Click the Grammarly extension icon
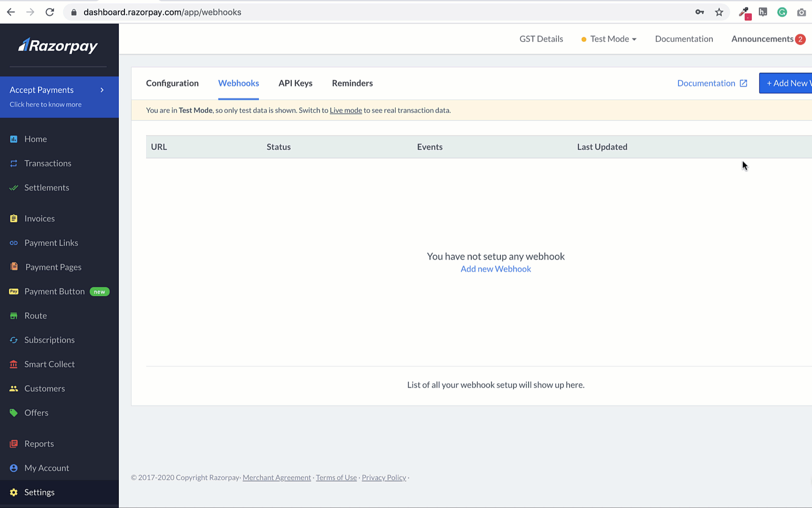 [782, 12]
